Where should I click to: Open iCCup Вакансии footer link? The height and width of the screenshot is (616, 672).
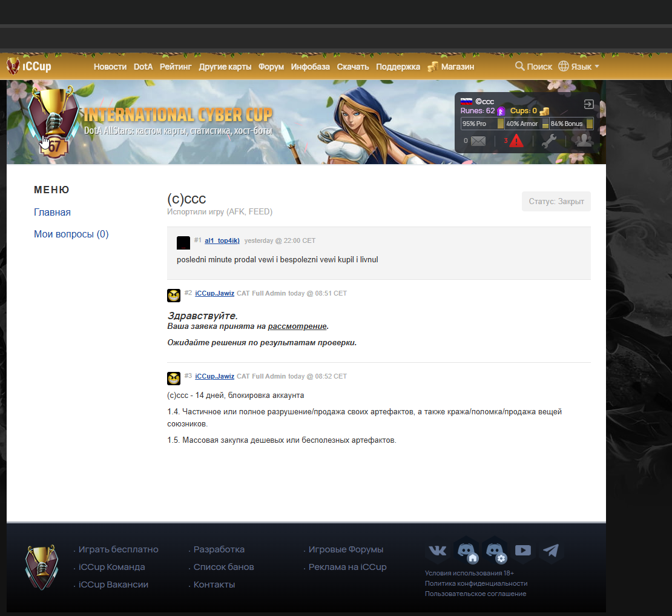pos(114,585)
